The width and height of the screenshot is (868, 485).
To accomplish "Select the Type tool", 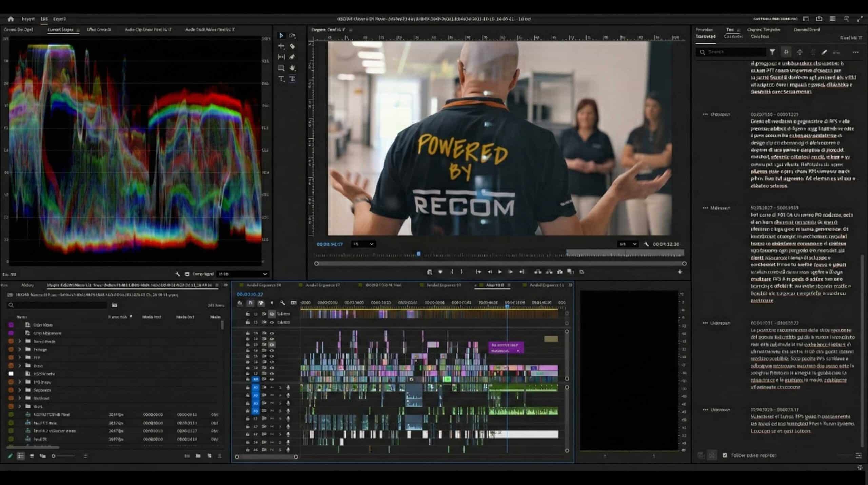I will (x=281, y=79).
